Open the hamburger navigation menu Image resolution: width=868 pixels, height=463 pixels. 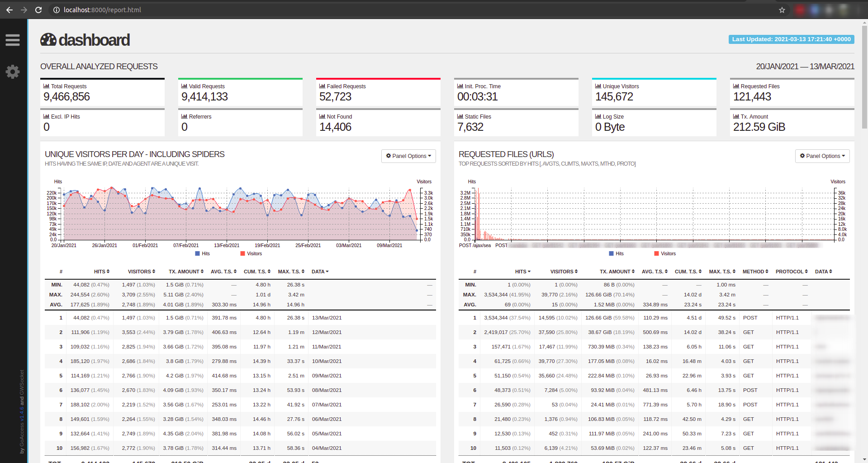coord(13,40)
